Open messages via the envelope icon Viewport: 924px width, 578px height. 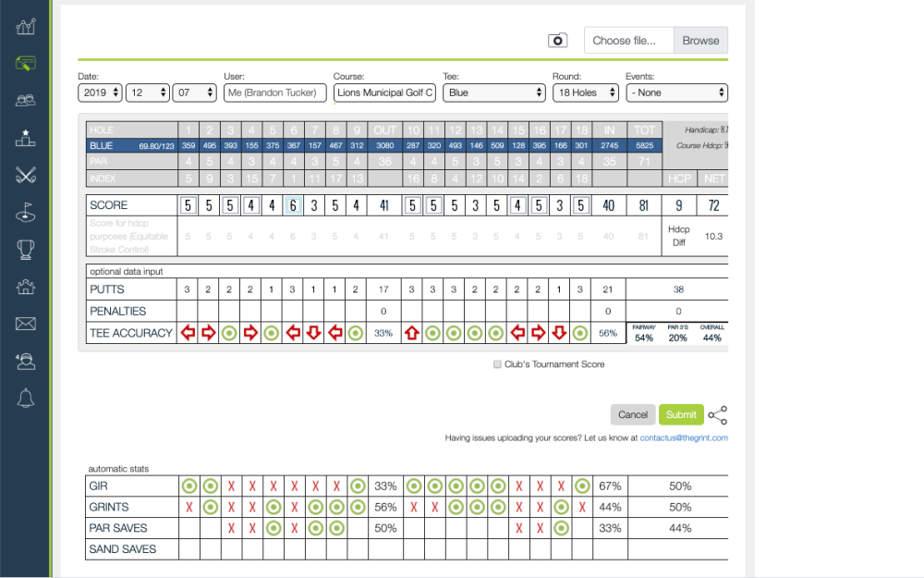click(25, 324)
